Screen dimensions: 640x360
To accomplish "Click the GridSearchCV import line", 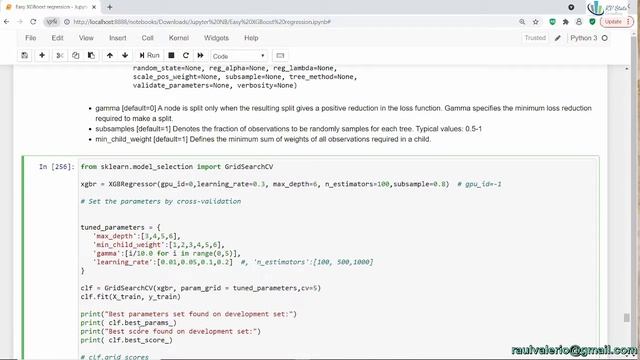I will pos(177,167).
